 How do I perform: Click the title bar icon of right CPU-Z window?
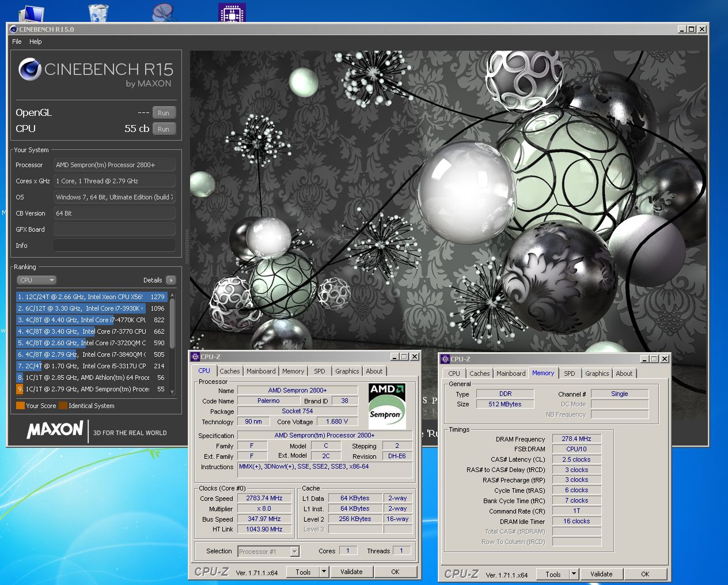tap(445, 358)
